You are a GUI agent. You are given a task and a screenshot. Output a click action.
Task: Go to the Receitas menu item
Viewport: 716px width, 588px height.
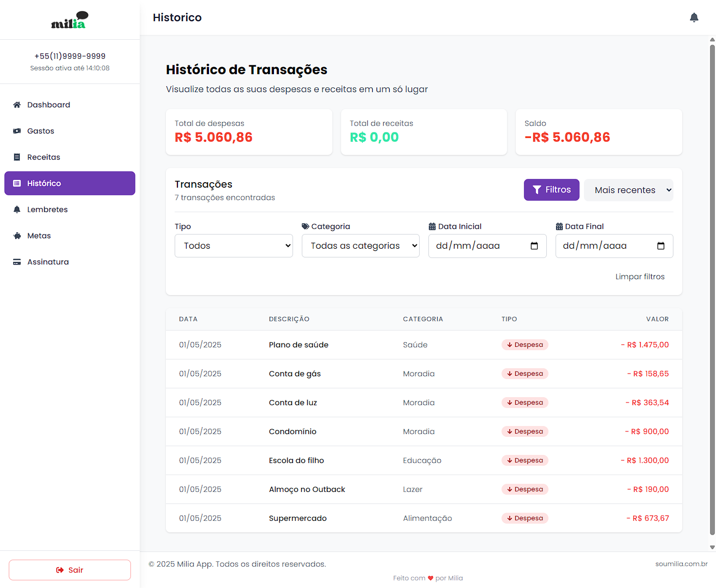44,157
